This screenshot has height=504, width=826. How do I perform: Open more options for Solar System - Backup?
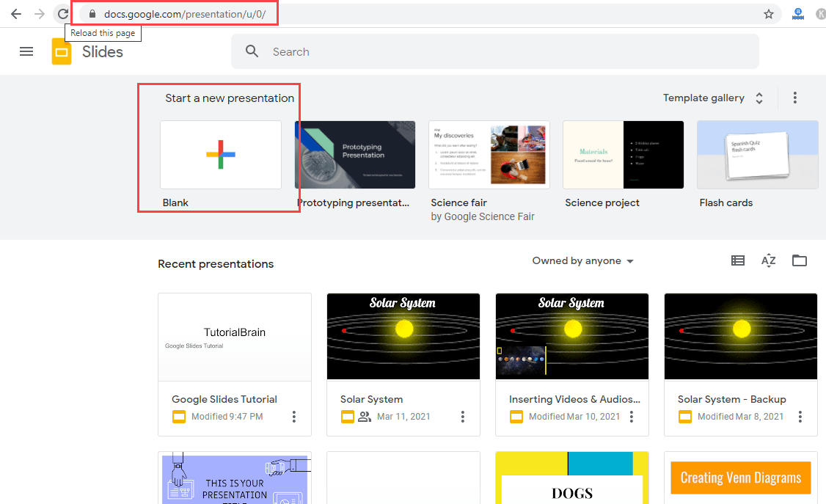800,417
